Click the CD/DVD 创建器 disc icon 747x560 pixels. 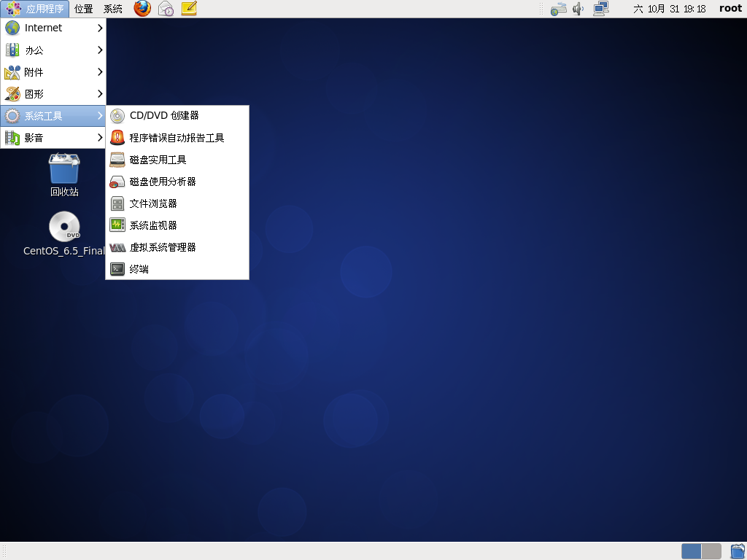[117, 116]
